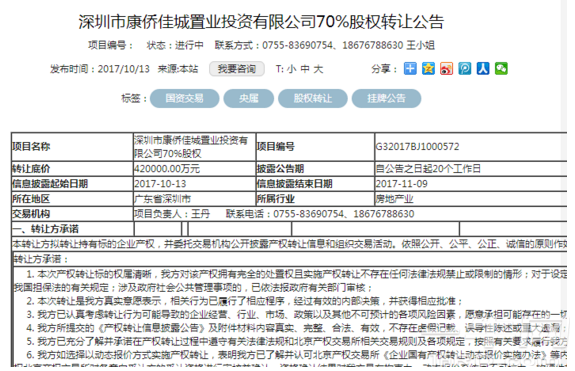The image size is (575, 371).
Task: Click header contact 联系方式 phone numbers
Action: coord(325,45)
